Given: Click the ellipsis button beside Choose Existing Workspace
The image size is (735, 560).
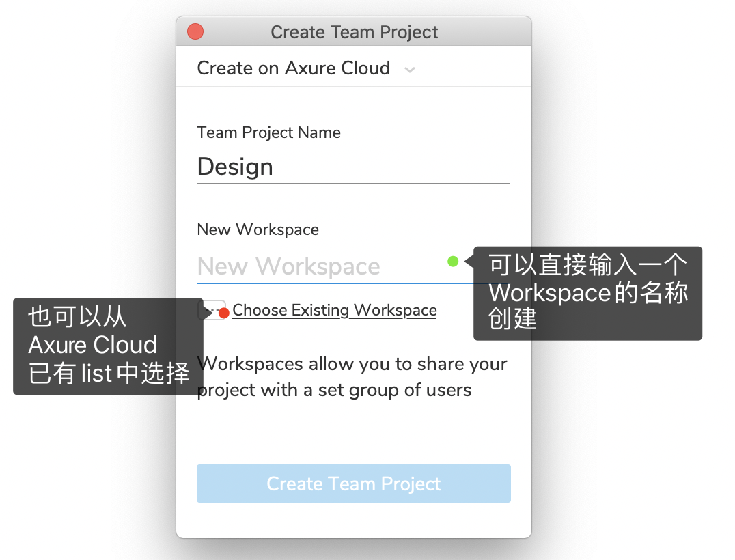Looking at the screenshot, I should click(x=212, y=310).
